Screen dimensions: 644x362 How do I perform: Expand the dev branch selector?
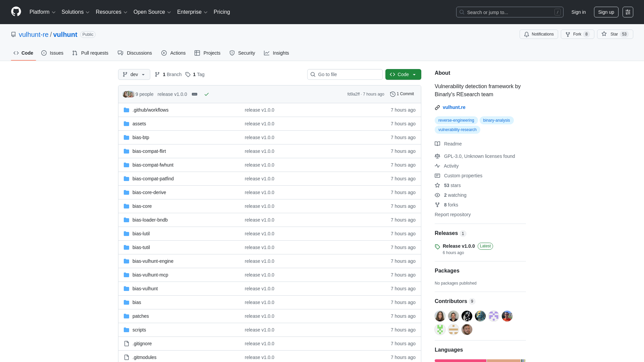tap(134, 74)
